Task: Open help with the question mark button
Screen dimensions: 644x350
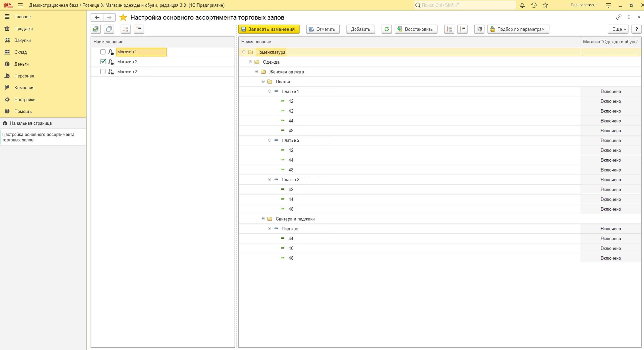Action: coord(637,29)
